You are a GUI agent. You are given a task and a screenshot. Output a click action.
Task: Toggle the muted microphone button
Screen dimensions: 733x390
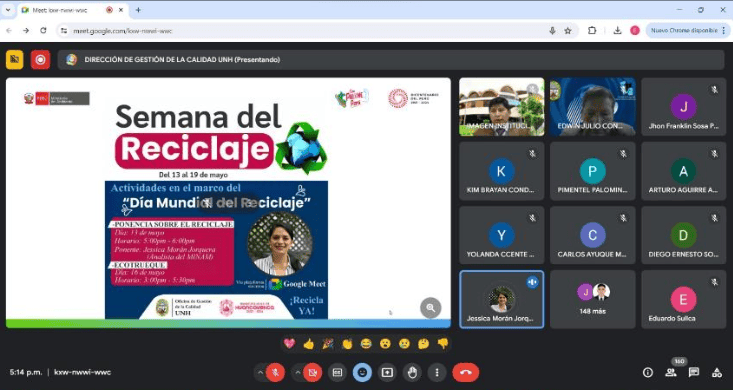click(275, 372)
